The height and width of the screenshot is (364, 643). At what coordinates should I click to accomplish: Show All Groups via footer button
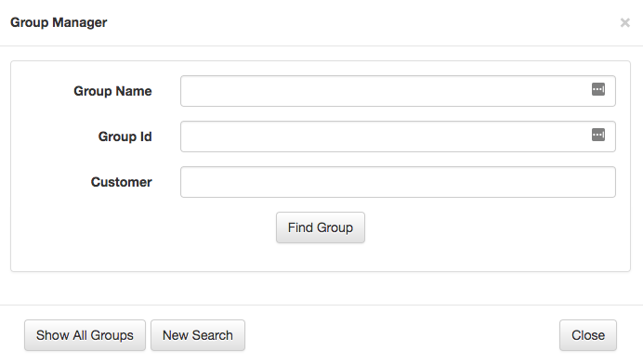[85, 335]
